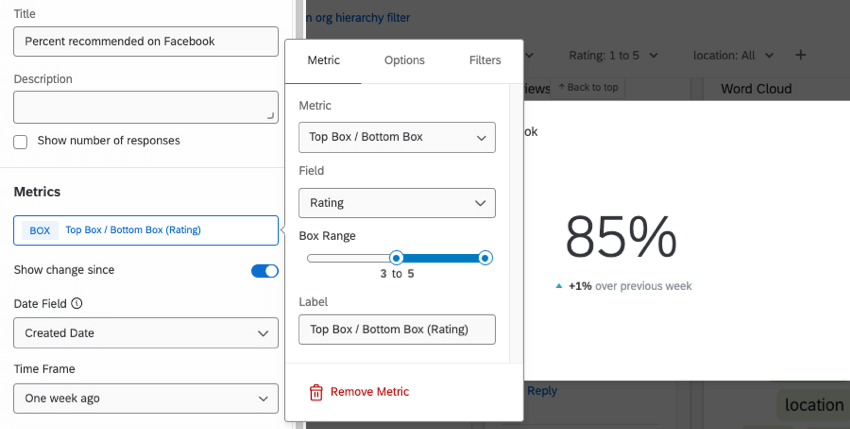Click the lower handle of Box Range slider

click(x=396, y=258)
